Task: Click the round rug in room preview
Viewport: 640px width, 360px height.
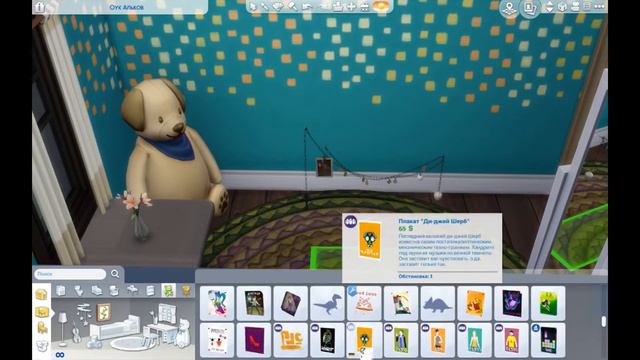Action: click(x=133, y=344)
